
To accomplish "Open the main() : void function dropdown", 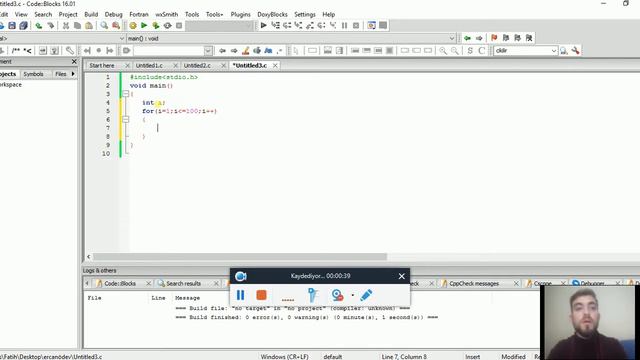I will click(452, 38).
